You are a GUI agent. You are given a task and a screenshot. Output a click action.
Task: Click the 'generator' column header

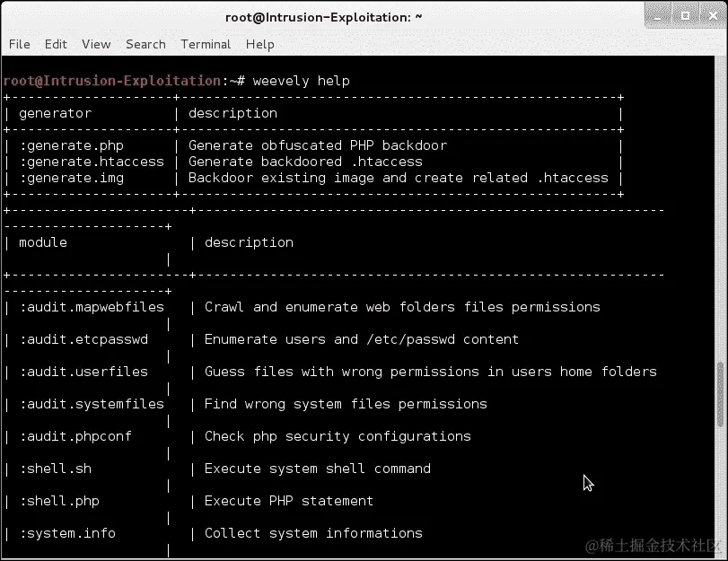pos(56,113)
